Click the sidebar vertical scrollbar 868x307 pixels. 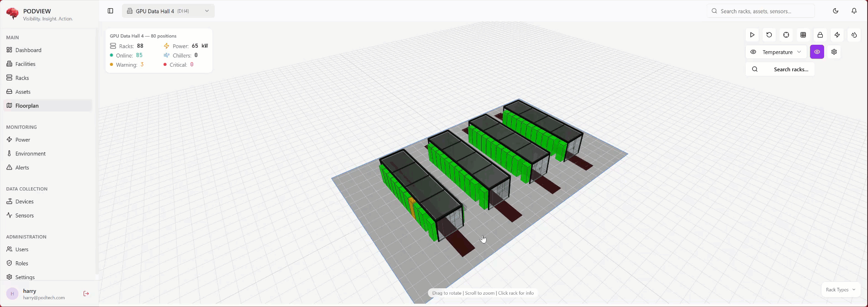[x=97, y=151]
